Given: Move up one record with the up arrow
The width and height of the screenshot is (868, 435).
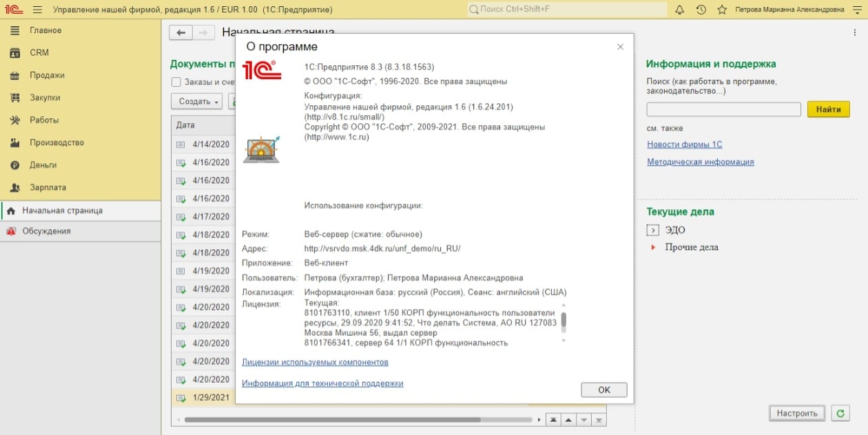Looking at the screenshot, I should tap(568, 419).
